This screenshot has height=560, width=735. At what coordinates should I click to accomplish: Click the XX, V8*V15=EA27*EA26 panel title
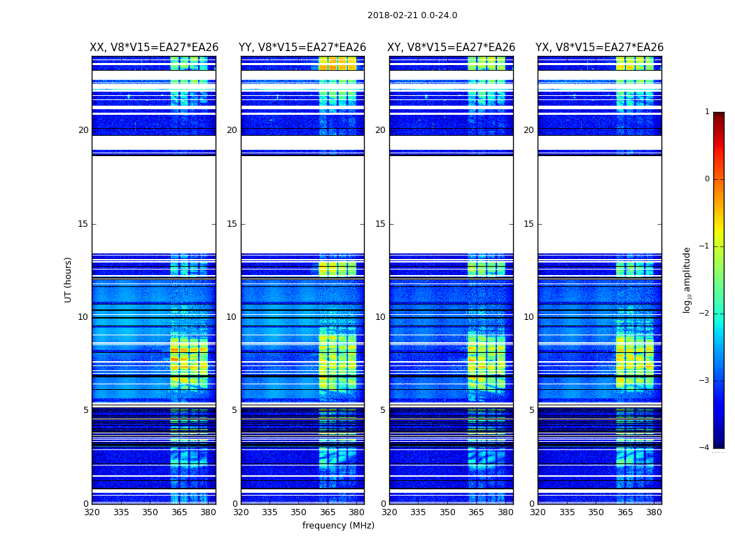tap(154, 48)
